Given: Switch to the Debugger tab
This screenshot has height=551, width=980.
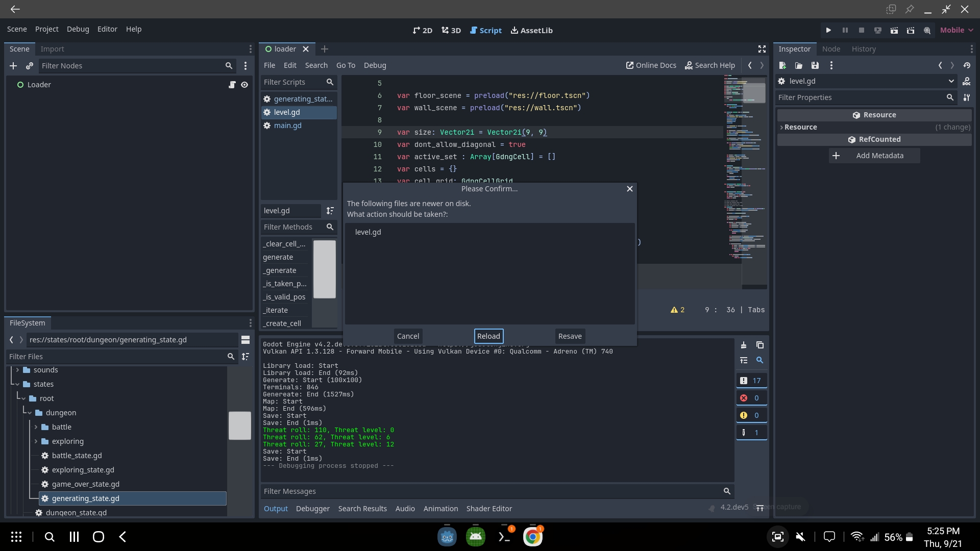Looking at the screenshot, I should [x=313, y=509].
